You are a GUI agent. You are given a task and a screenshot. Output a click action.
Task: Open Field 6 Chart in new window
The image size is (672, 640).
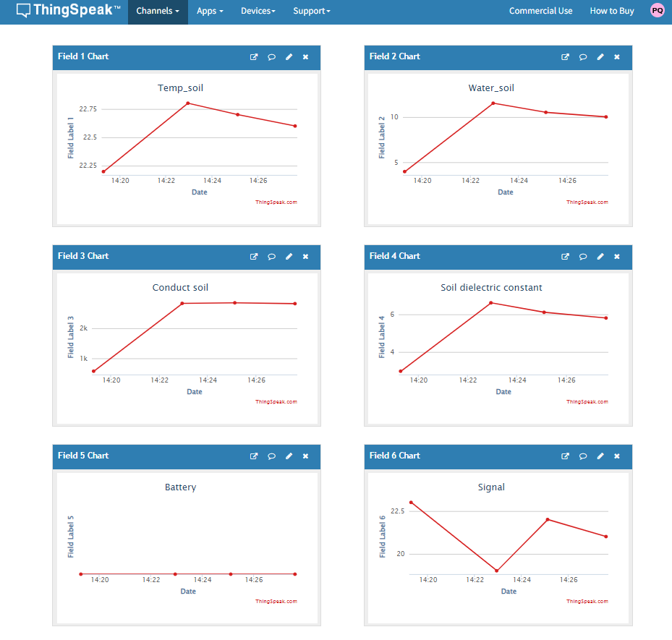565,456
